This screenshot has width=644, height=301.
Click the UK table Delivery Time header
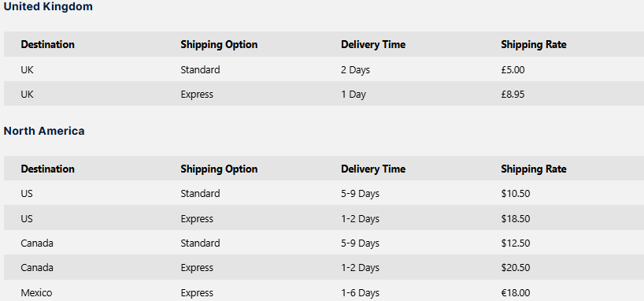pos(373,44)
